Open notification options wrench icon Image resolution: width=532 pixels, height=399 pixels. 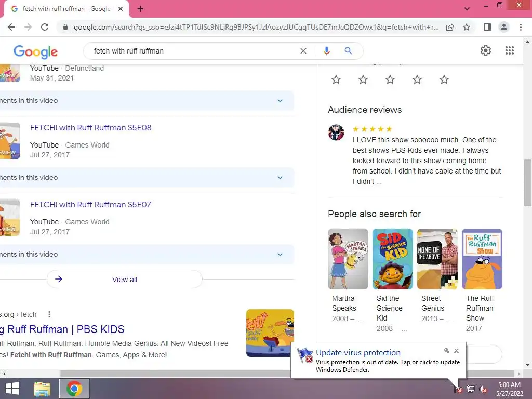point(446,351)
